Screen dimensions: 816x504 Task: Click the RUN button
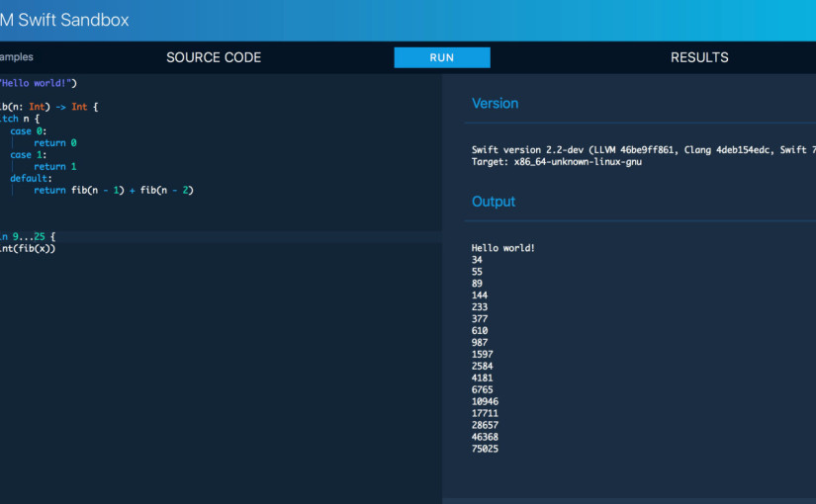click(441, 57)
